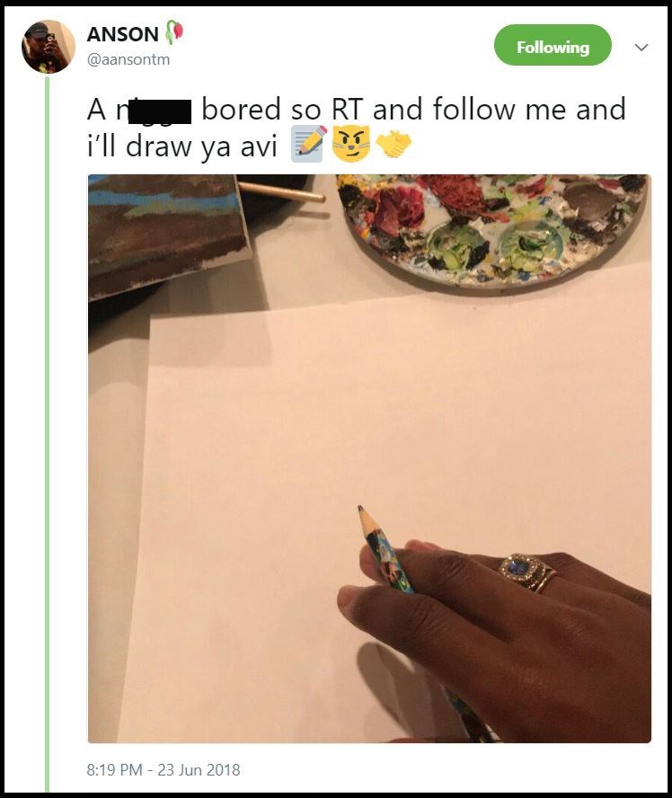
Task: Toggle the green Following button
Action: pos(553,47)
